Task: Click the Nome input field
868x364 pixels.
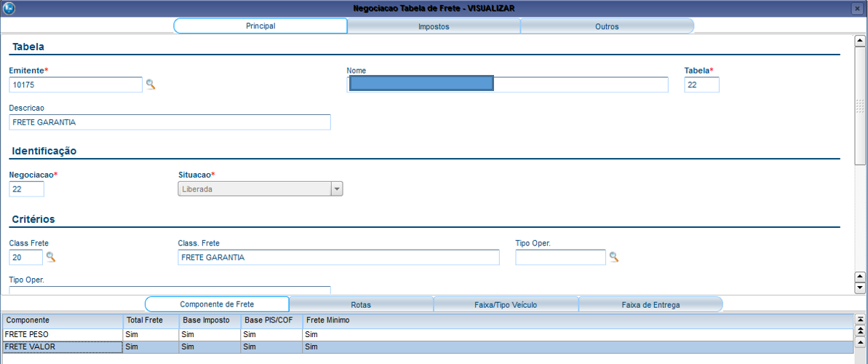Action: tap(507, 84)
